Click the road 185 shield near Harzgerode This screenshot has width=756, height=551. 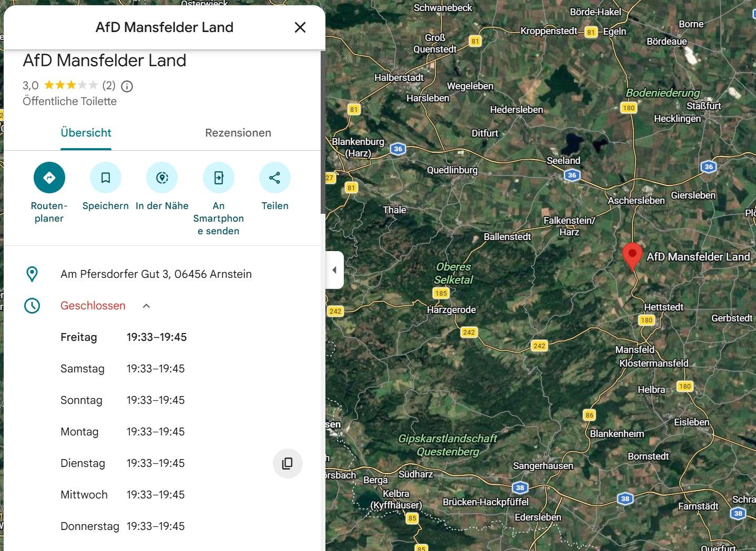[x=441, y=294]
